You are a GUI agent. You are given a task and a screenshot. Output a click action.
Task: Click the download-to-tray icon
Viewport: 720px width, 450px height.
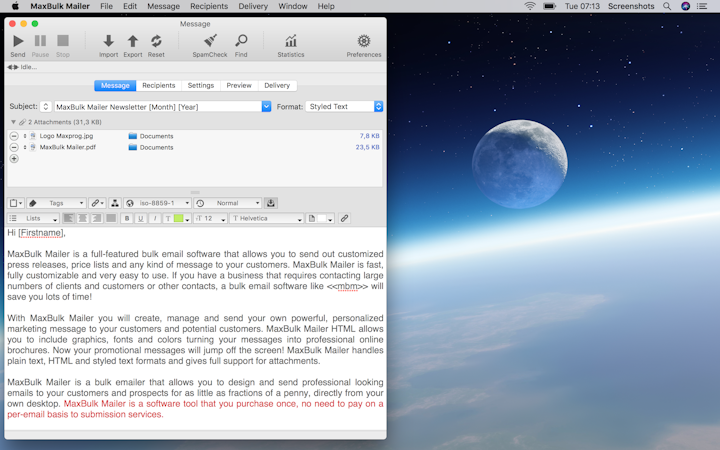[271, 203]
